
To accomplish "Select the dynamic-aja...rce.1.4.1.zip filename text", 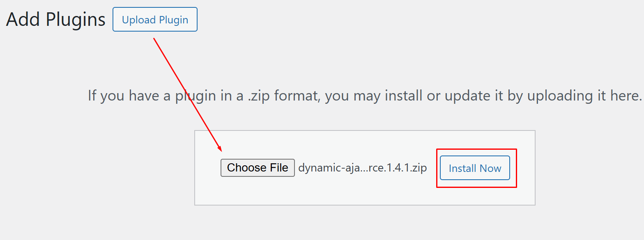I will [x=363, y=167].
